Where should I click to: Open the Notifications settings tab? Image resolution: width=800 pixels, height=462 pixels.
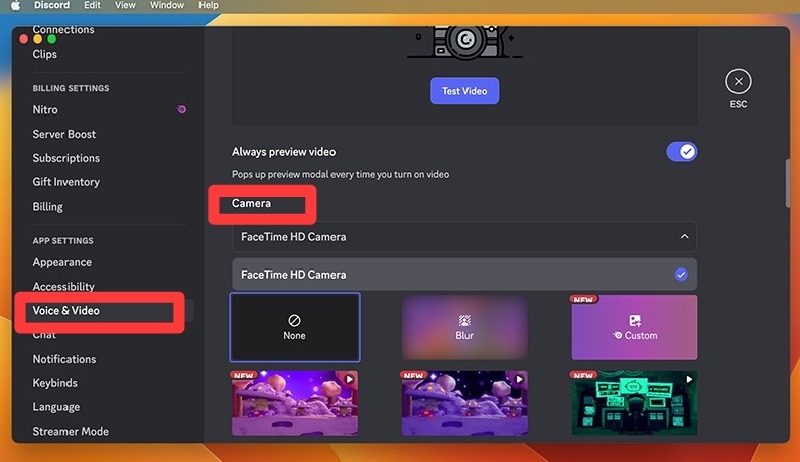coord(64,359)
